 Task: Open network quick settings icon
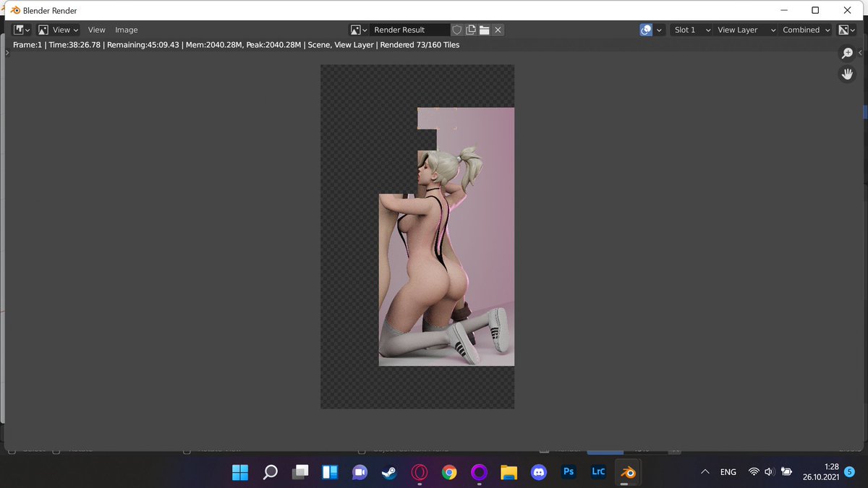[x=754, y=472]
